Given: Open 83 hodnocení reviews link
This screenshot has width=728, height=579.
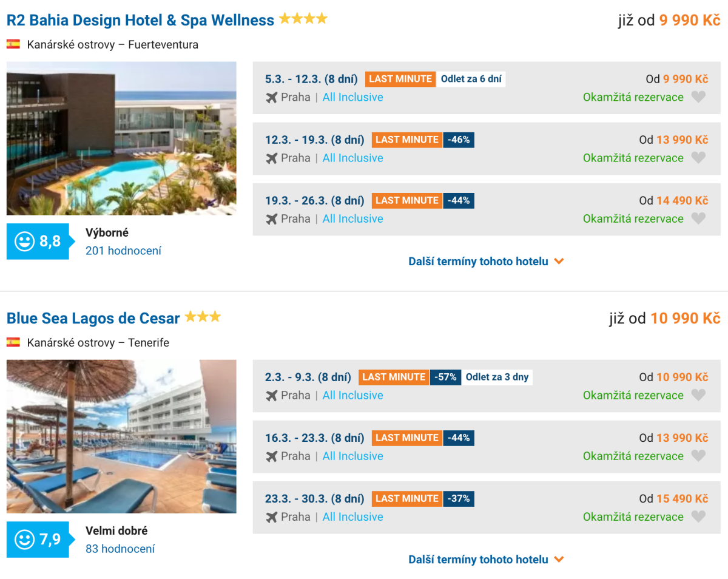Looking at the screenshot, I should pos(120,549).
